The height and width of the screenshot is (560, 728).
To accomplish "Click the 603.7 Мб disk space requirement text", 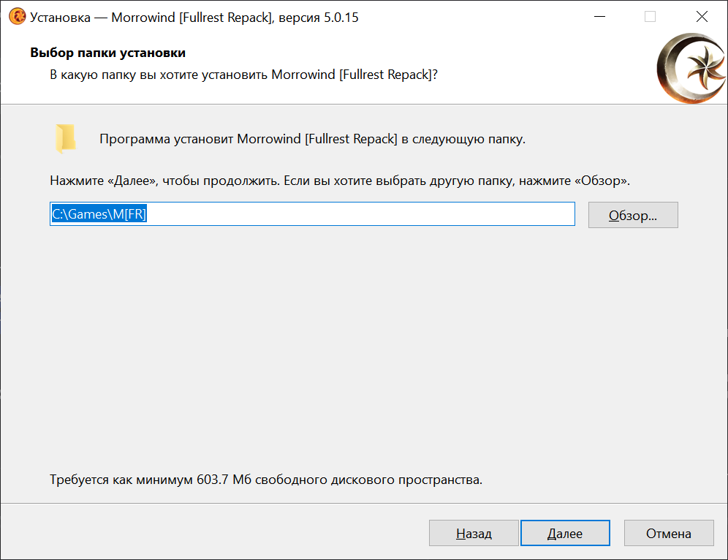I will 266,480.
